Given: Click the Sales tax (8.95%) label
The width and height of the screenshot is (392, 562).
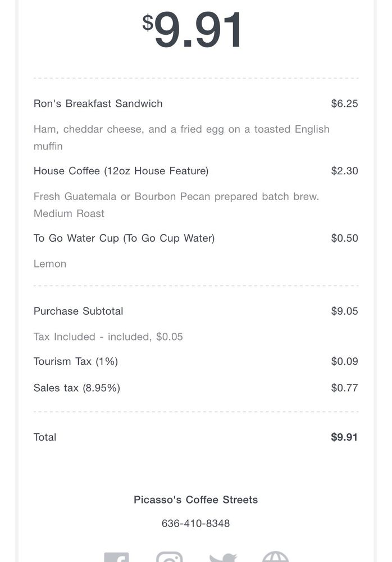Looking at the screenshot, I should click(x=77, y=388).
